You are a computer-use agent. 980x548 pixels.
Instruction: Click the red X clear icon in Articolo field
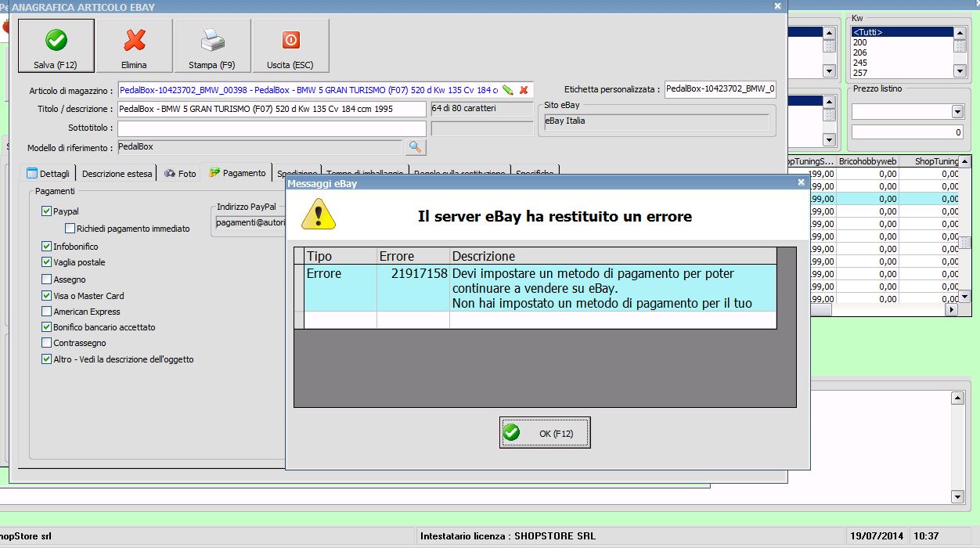coord(524,90)
